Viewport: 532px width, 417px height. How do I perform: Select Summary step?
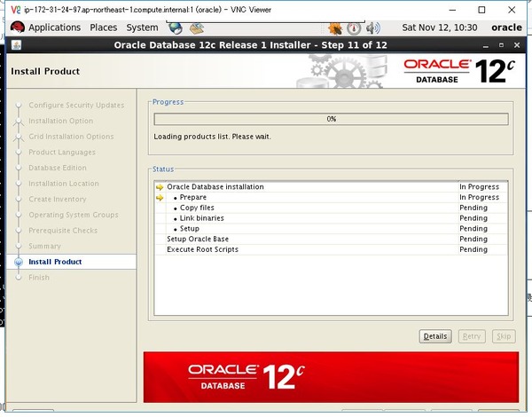[x=44, y=246]
